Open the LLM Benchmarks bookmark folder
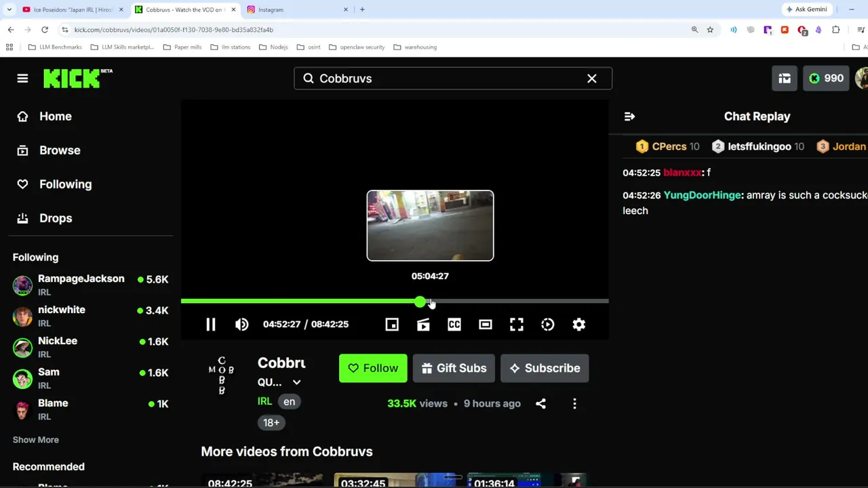The height and width of the screenshot is (488, 868). 55,47
